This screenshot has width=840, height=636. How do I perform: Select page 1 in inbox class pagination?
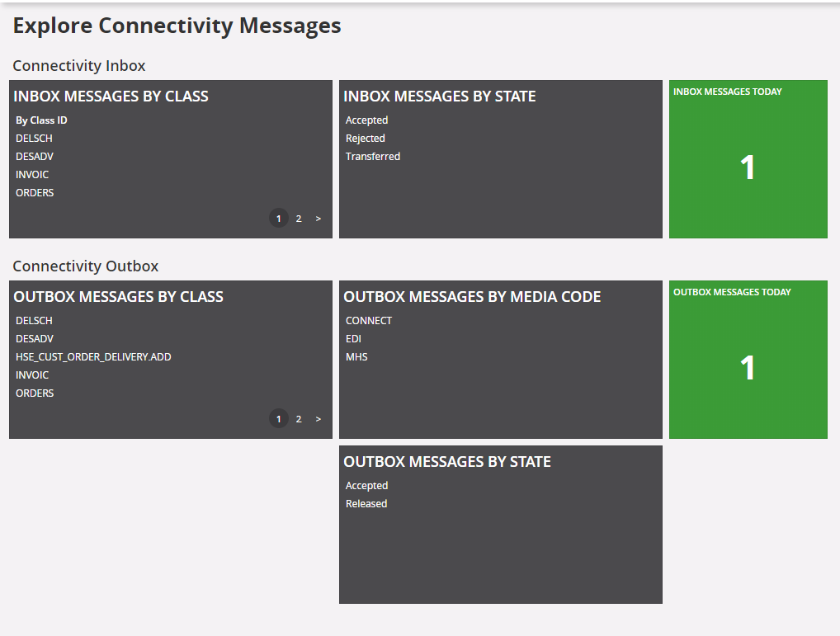coord(279,219)
